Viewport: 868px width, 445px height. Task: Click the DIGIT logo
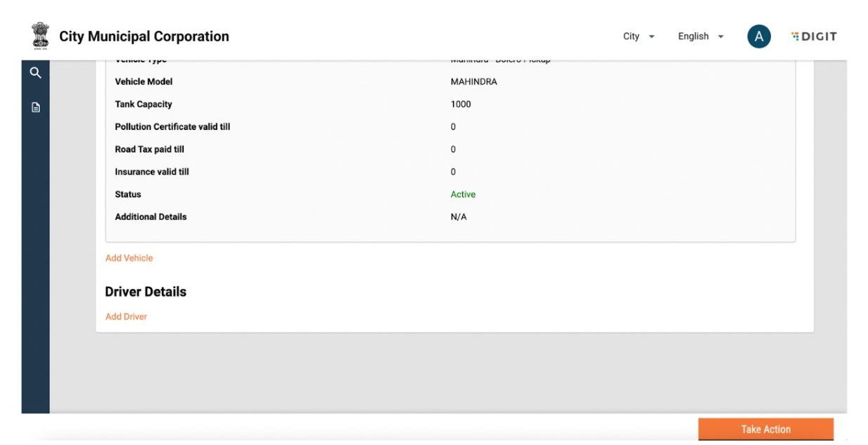[x=814, y=37]
